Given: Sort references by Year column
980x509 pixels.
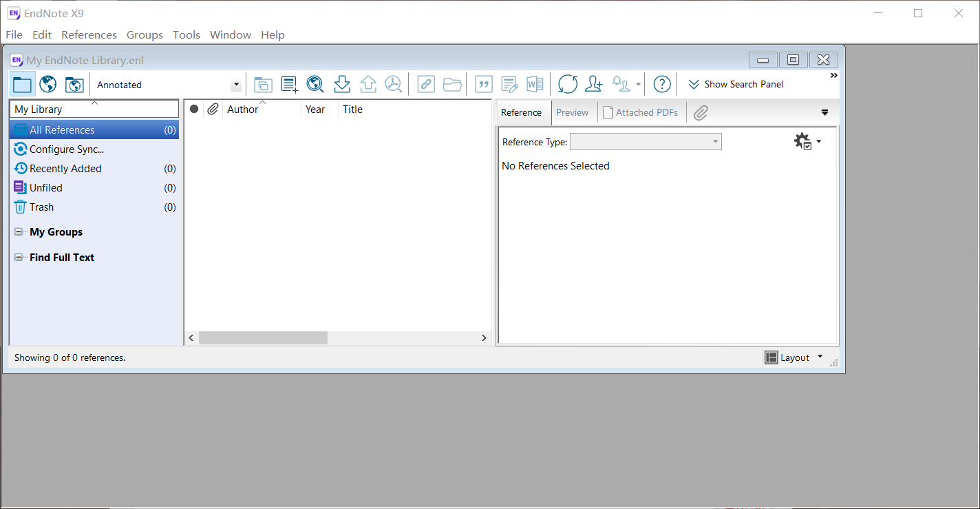Looking at the screenshot, I should coord(320,109).
